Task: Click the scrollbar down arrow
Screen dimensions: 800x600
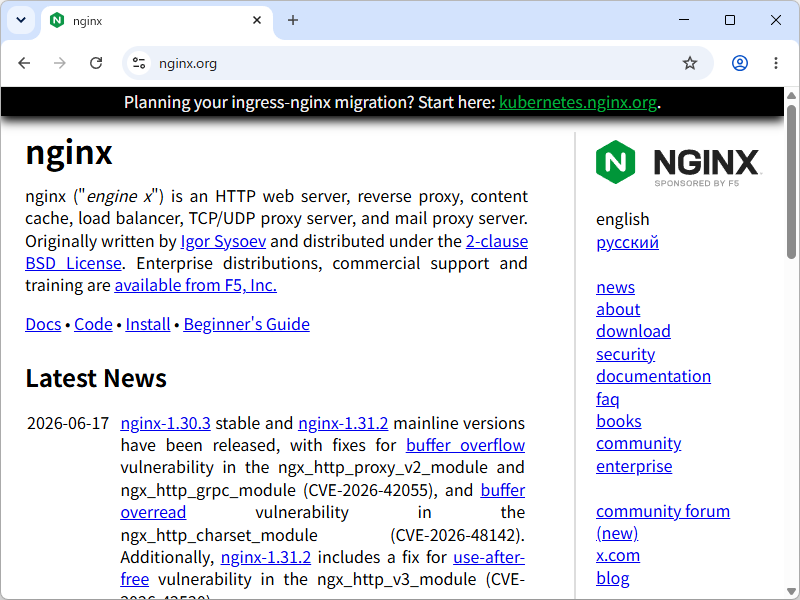Action: (791, 591)
